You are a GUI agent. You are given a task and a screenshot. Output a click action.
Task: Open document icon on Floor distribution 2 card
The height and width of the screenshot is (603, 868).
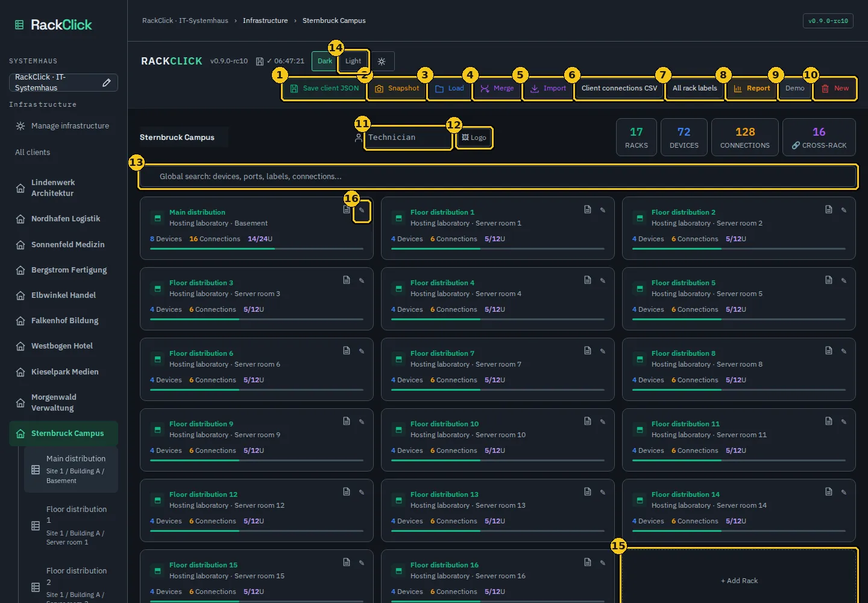(829, 209)
